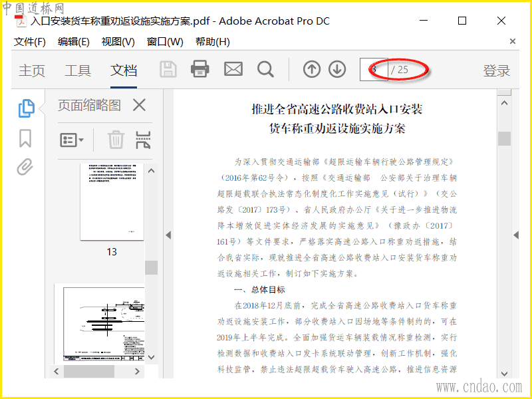Switch to the 主页 tab

pyautogui.click(x=31, y=70)
